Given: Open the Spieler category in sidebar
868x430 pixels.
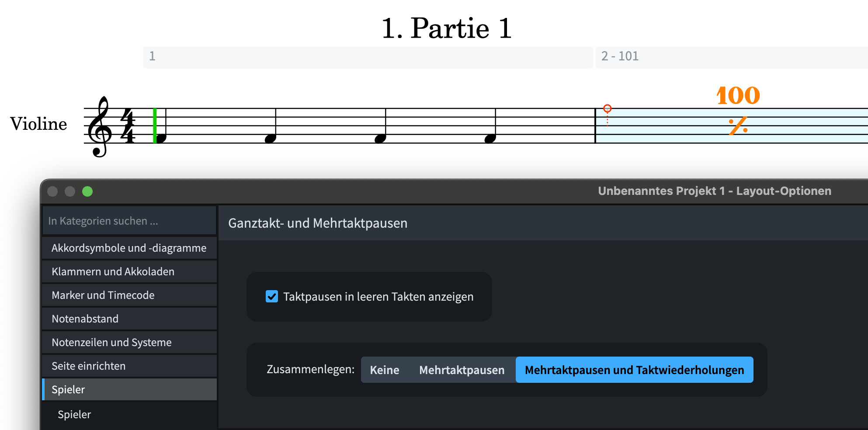Looking at the screenshot, I should point(130,389).
